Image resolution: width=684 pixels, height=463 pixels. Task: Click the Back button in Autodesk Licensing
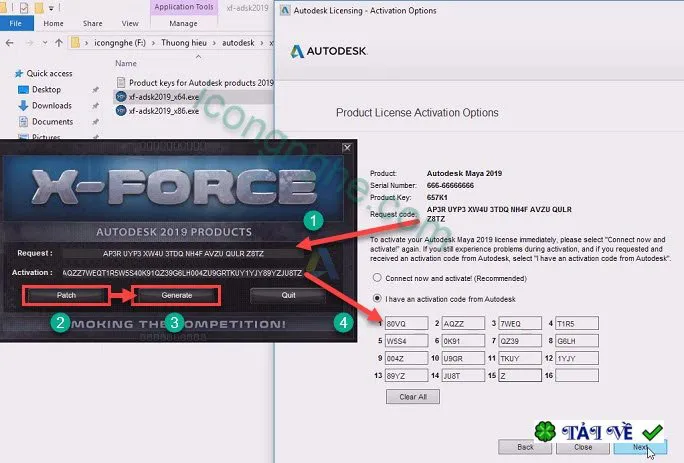[x=525, y=447]
